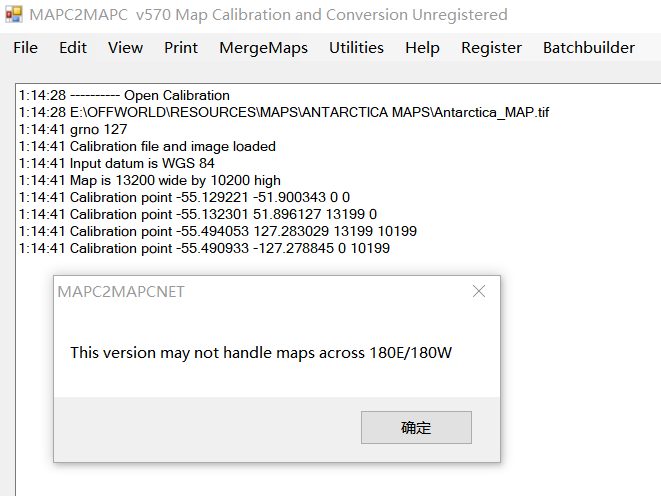
Task: Open the MergeMaps menu
Action: click(263, 48)
